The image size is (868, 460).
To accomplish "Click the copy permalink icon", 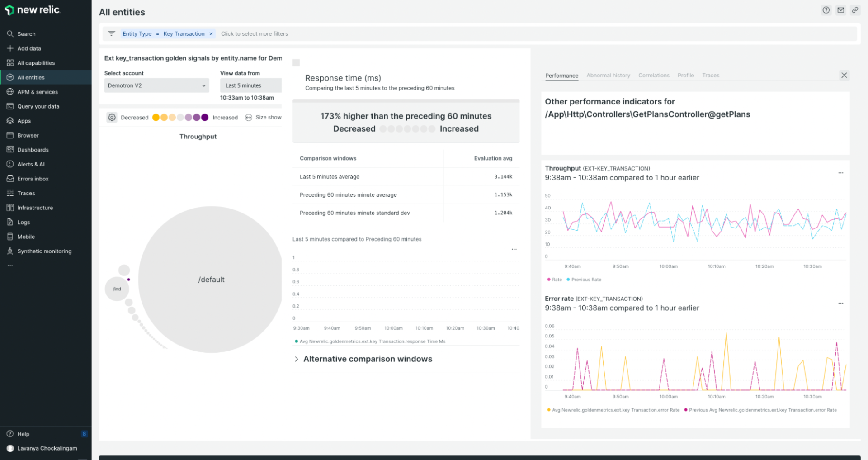I will 855,9.
